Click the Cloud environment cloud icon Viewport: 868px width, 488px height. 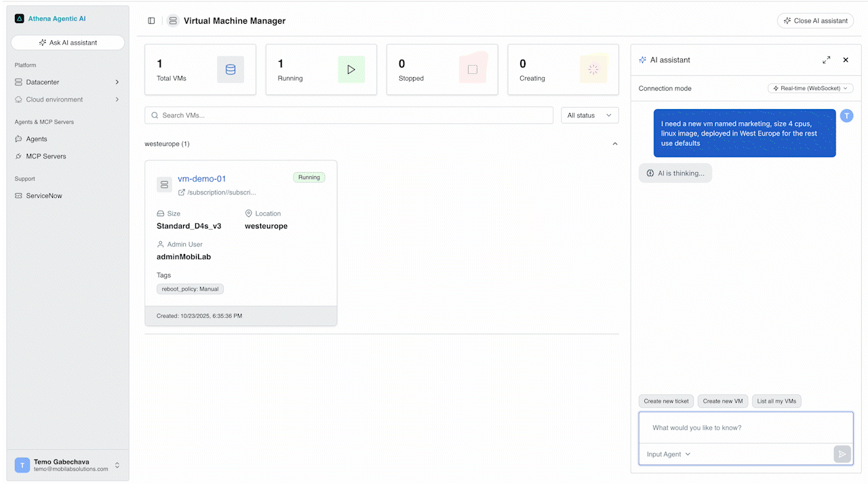pyautogui.click(x=19, y=100)
